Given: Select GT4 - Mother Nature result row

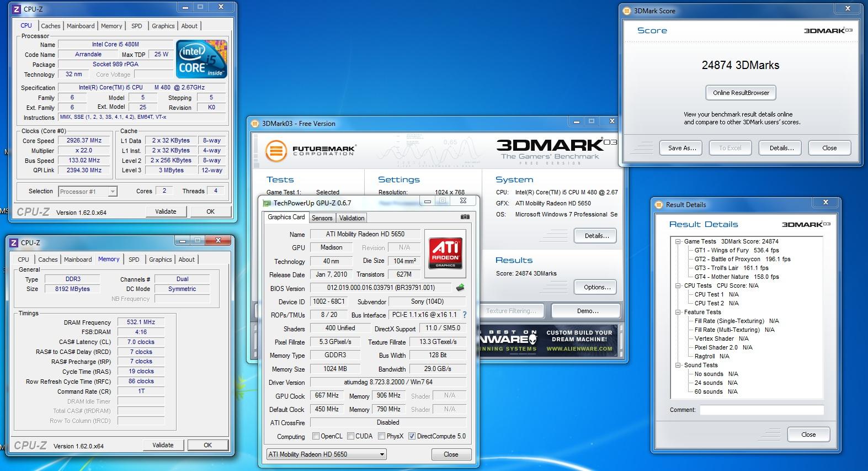Looking at the screenshot, I should [737, 277].
